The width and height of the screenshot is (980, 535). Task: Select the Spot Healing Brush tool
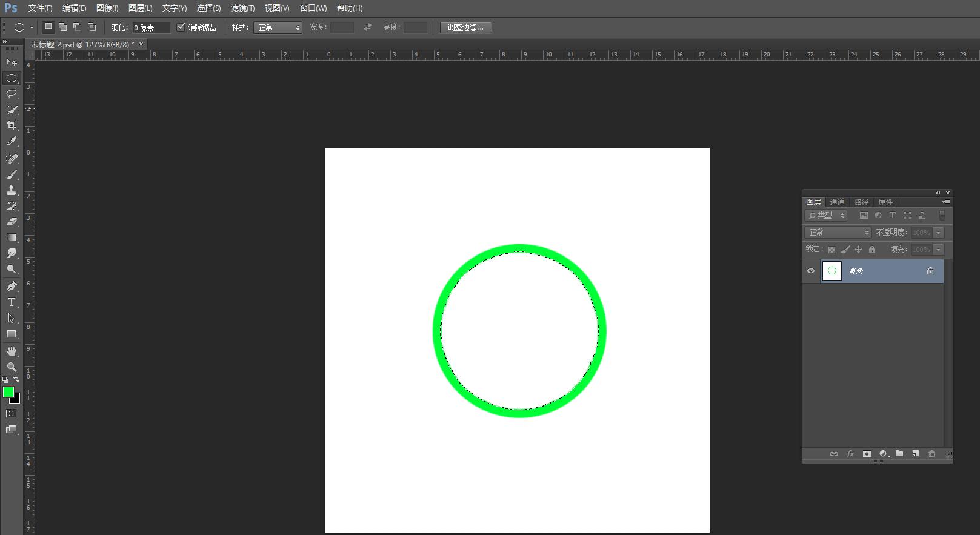pyautogui.click(x=12, y=159)
